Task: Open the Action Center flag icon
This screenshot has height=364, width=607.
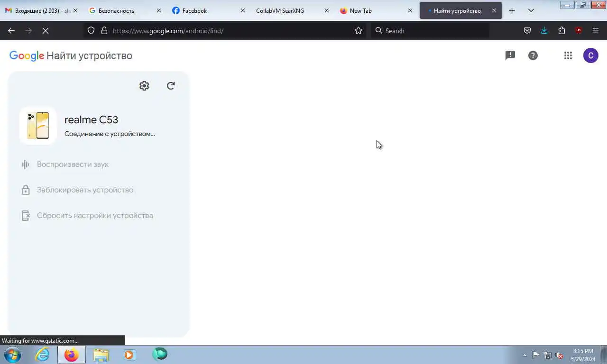Action: (x=536, y=355)
